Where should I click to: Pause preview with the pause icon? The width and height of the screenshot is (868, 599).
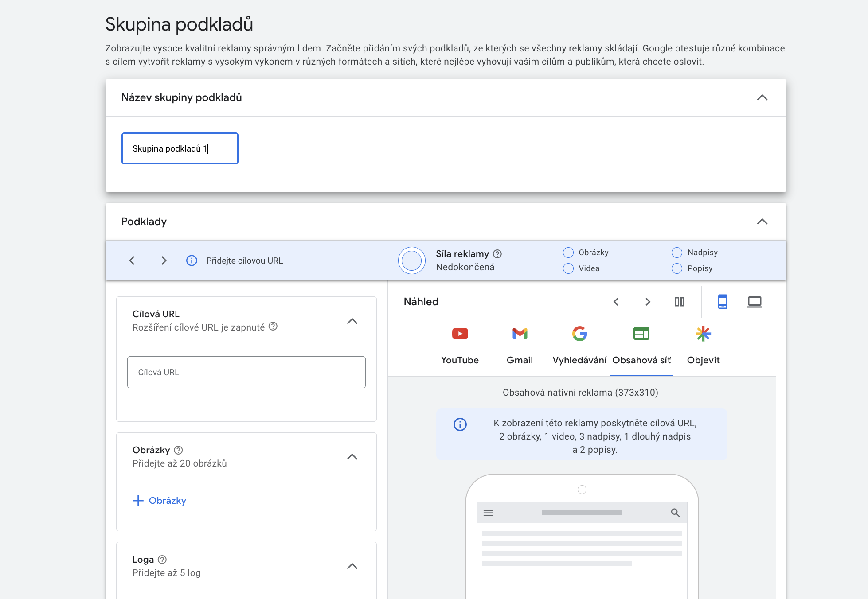pyautogui.click(x=680, y=302)
